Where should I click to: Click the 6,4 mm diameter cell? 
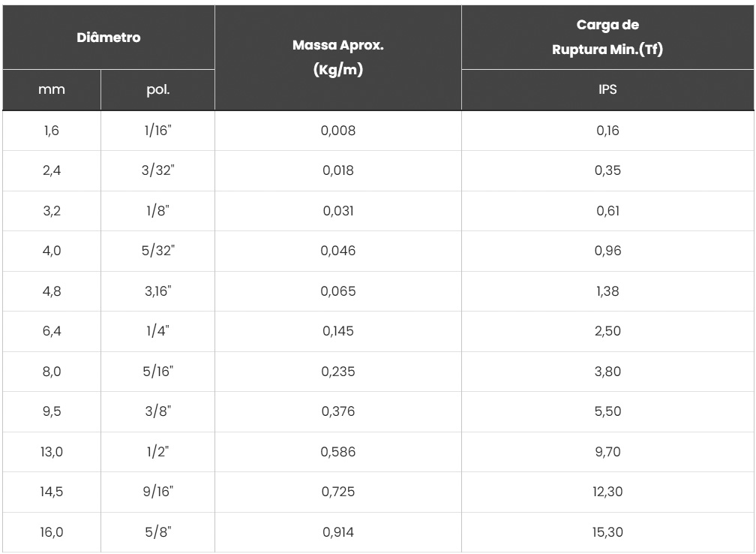52,332
